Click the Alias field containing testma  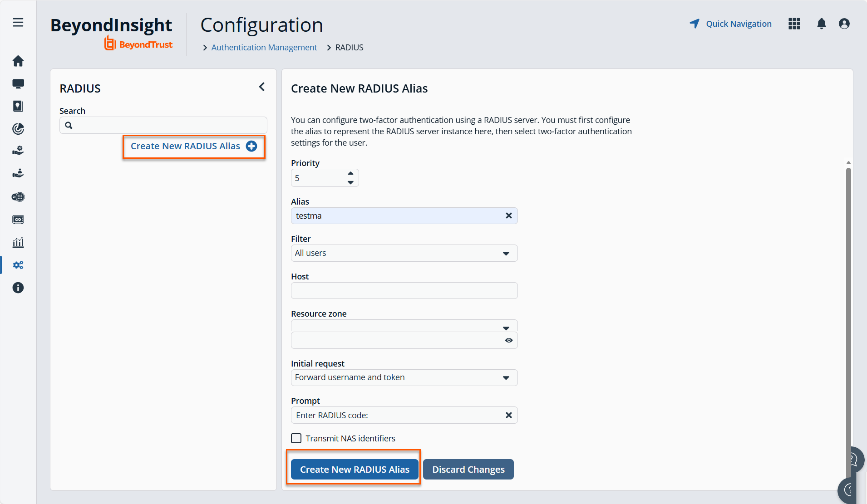(x=404, y=215)
